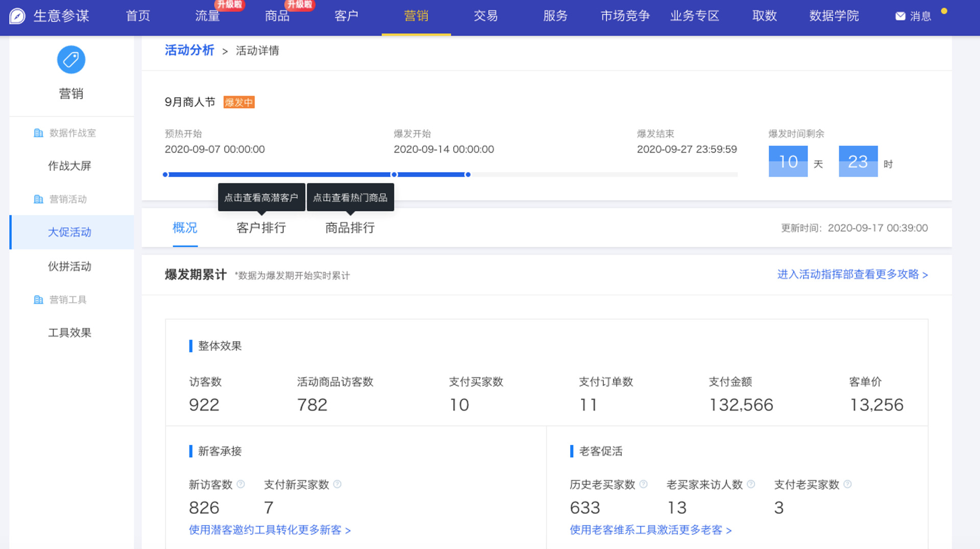Click 活动分析 breadcrumb link

[x=189, y=50]
